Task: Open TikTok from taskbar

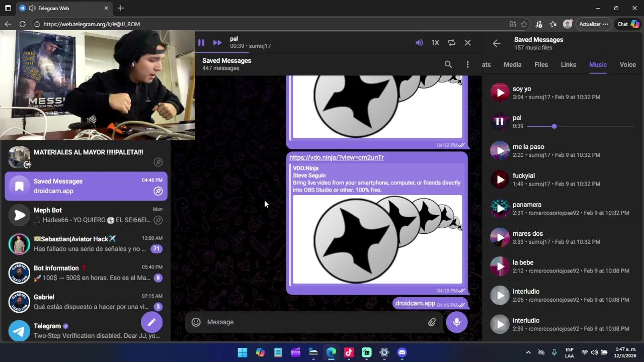Action: coord(349,352)
